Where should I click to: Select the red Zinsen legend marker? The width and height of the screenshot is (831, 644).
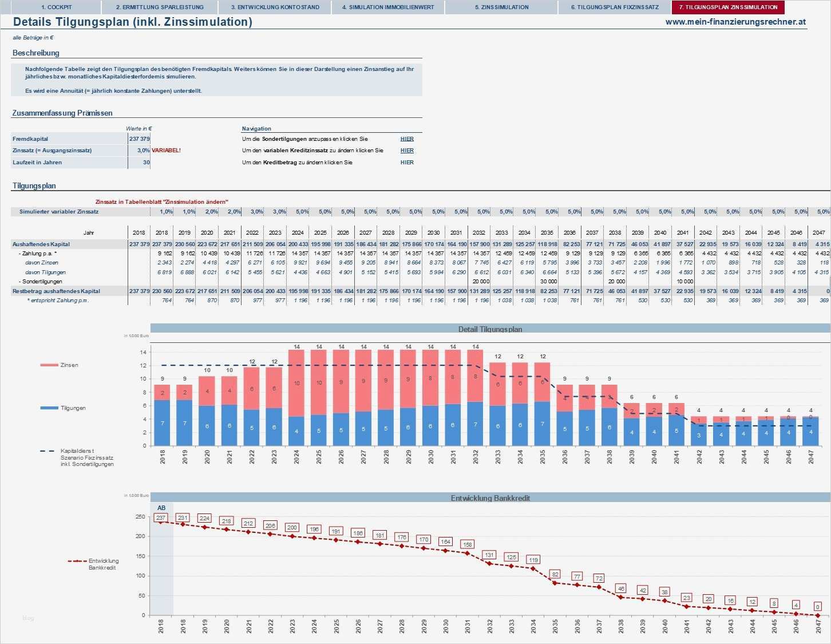(x=48, y=365)
